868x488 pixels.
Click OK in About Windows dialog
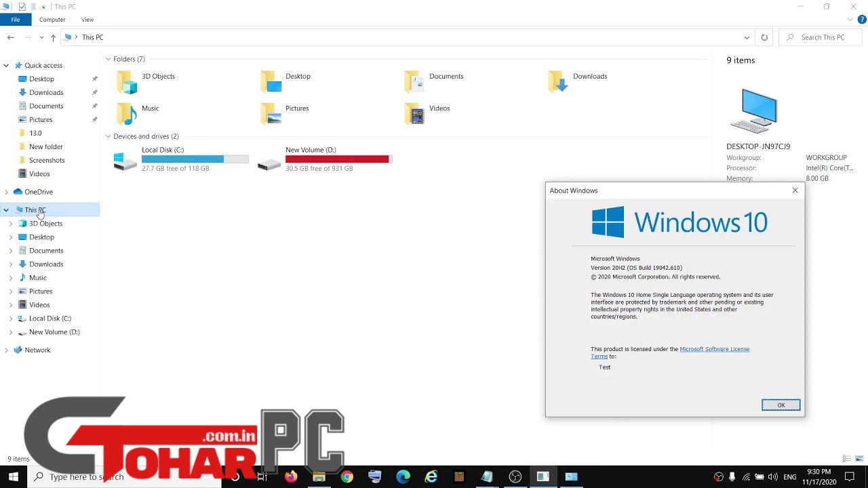click(x=781, y=405)
